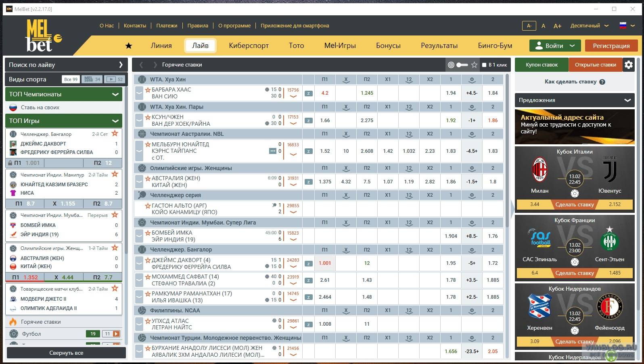Viewport: 644px width, 364px height.
Task: Click the Свернуть все button
Action: pyautogui.click(x=66, y=353)
